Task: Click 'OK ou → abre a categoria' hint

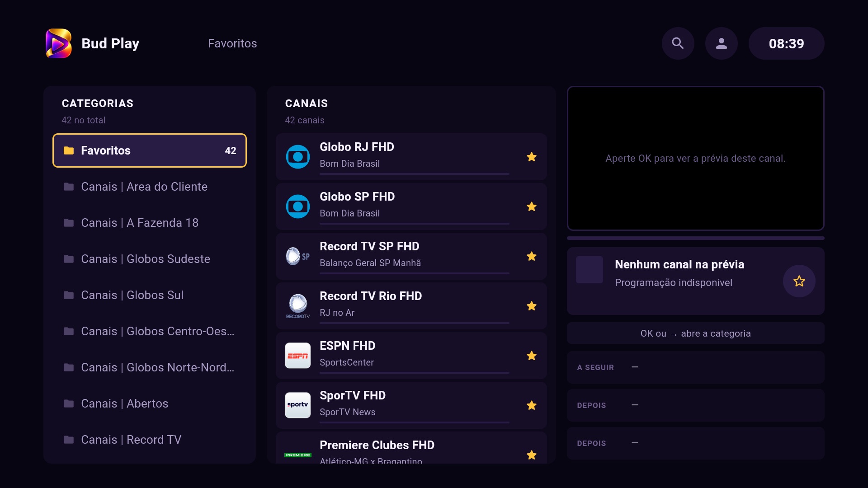Action: click(696, 333)
